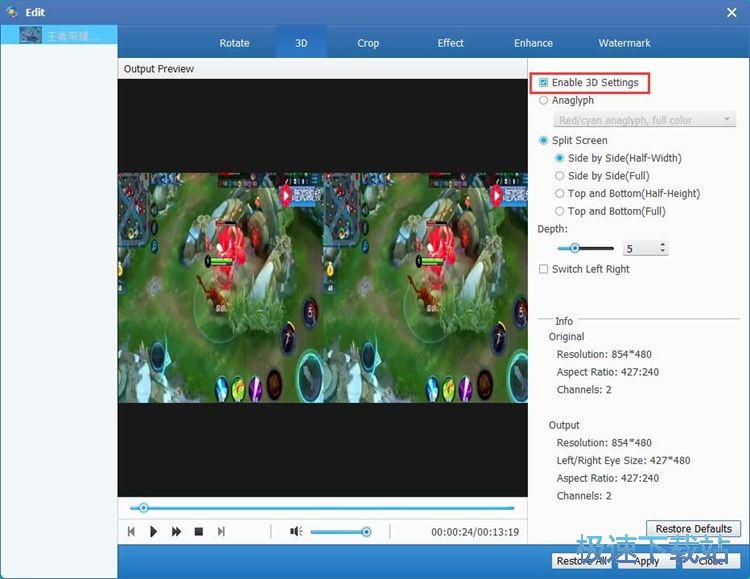Viewport: 750px width, 579px height.
Task: Play the video preview
Action: (153, 532)
